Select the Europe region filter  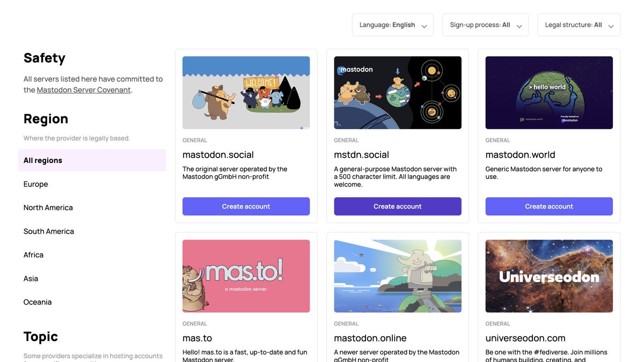[x=35, y=183]
